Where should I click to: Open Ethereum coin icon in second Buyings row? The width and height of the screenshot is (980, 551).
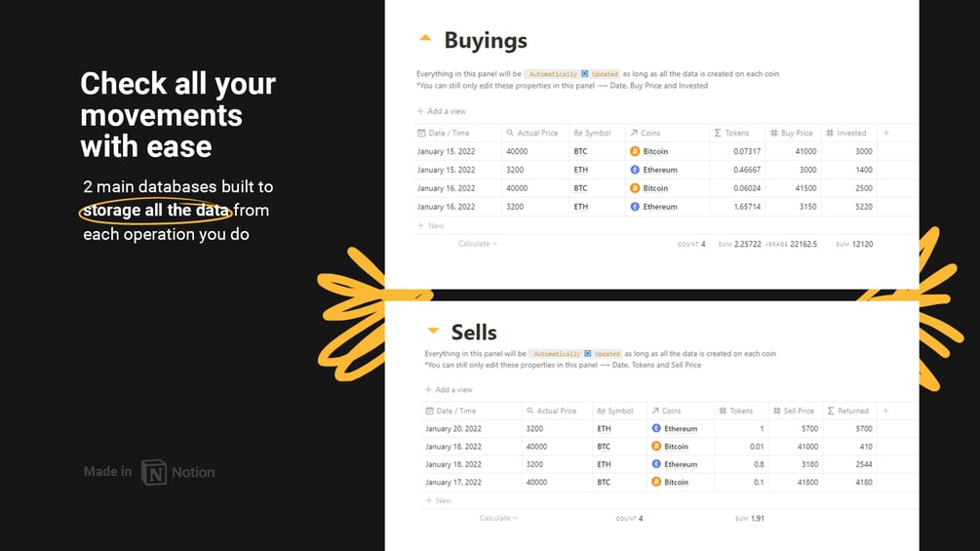point(635,170)
